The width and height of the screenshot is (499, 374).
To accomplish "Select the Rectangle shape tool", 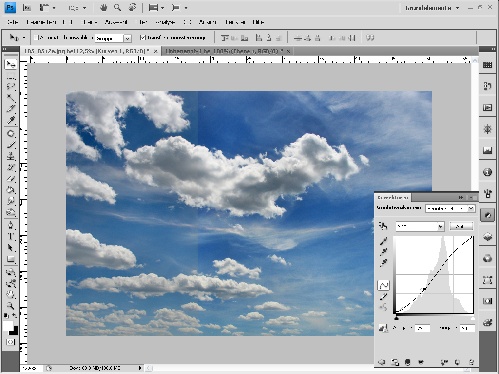I will point(10,259).
